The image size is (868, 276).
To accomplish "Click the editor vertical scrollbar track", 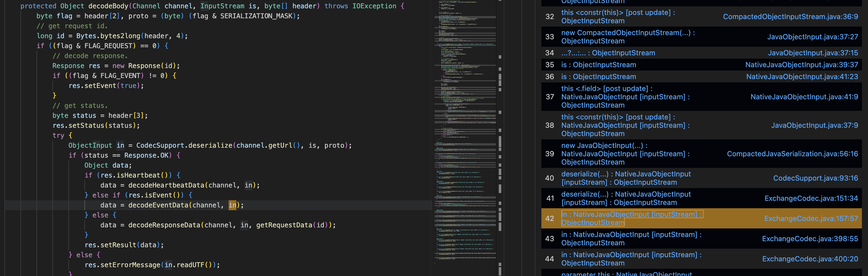I will (x=500, y=138).
